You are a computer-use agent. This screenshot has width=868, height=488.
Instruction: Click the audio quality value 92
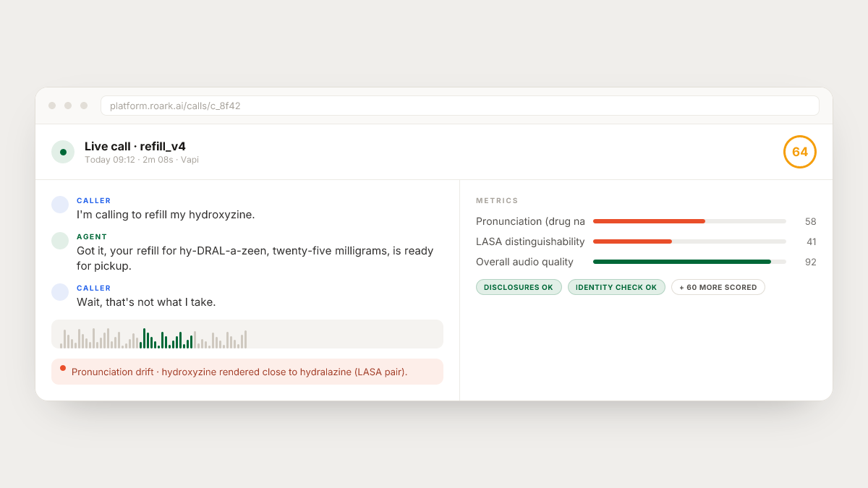(810, 262)
